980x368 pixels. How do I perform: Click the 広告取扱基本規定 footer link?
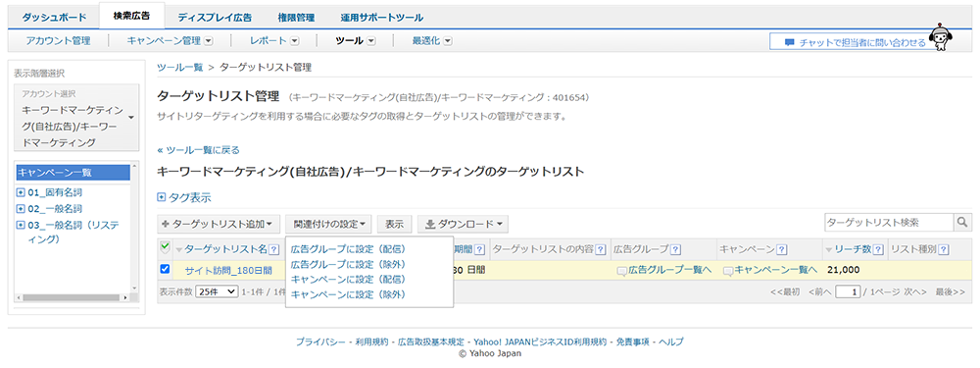(430, 342)
